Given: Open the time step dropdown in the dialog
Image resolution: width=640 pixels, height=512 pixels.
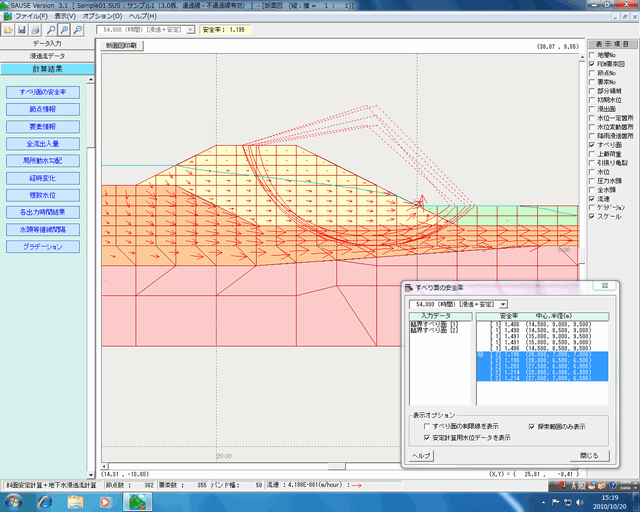Looking at the screenshot, I should click(x=502, y=304).
